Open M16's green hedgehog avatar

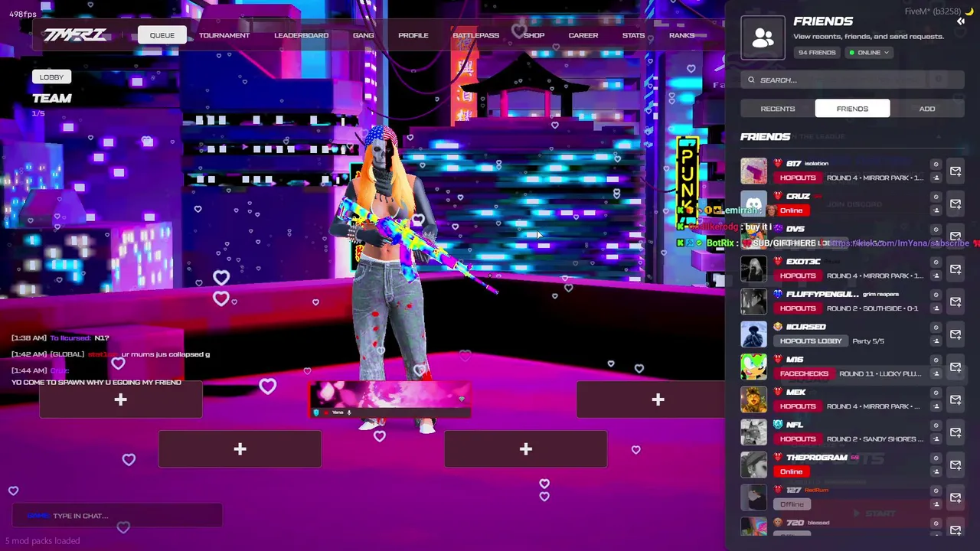click(753, 367)
